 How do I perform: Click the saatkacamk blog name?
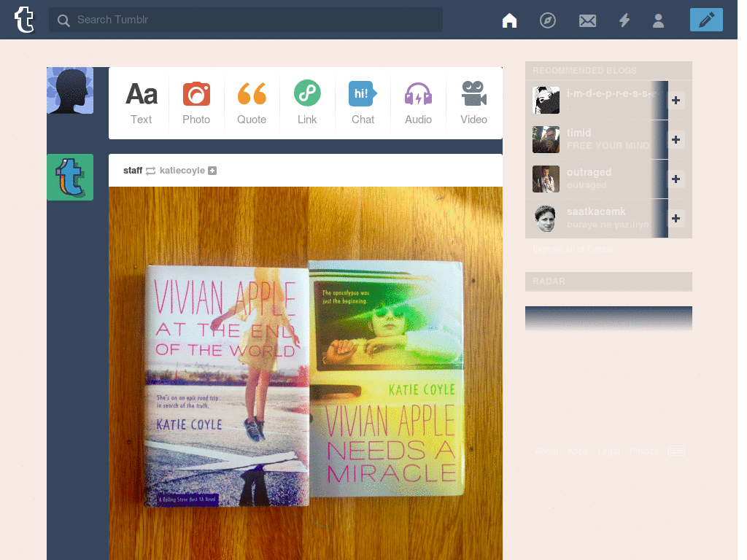[x=596, y=211]
